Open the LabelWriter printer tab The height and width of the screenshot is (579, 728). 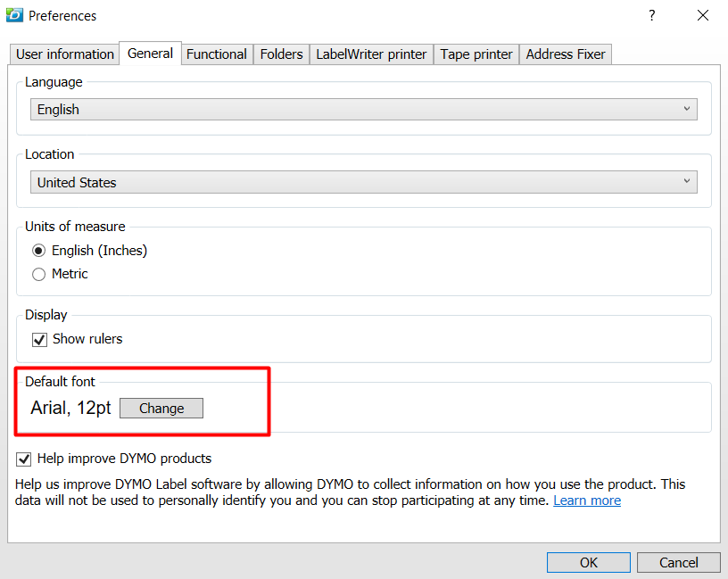(x=371, y=54)
